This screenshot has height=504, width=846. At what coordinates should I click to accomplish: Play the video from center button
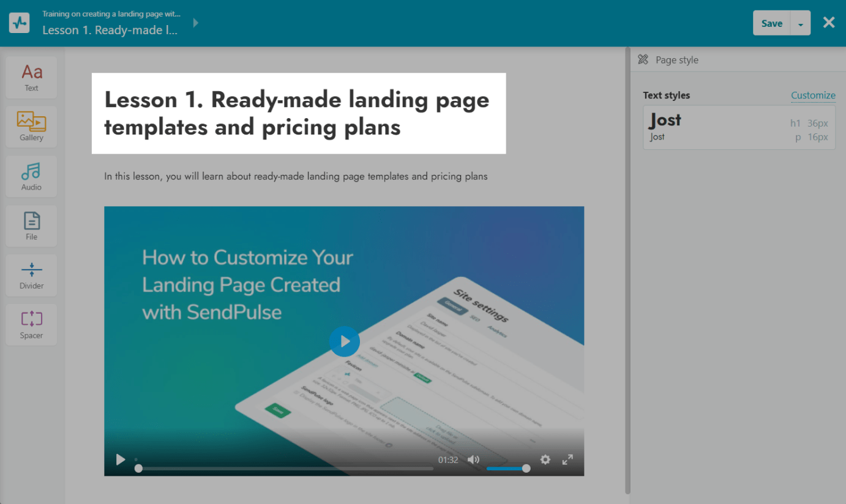(x=344, y=341)
